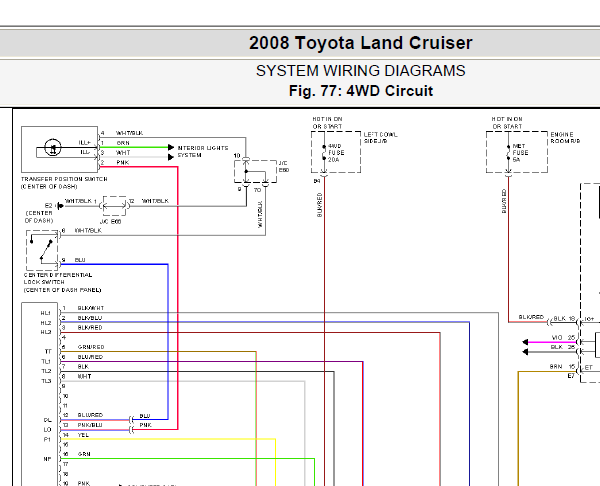Screen dimensions: 600x486
Task: Select the 'NP' terminal label
Action: tap(47, 459)
